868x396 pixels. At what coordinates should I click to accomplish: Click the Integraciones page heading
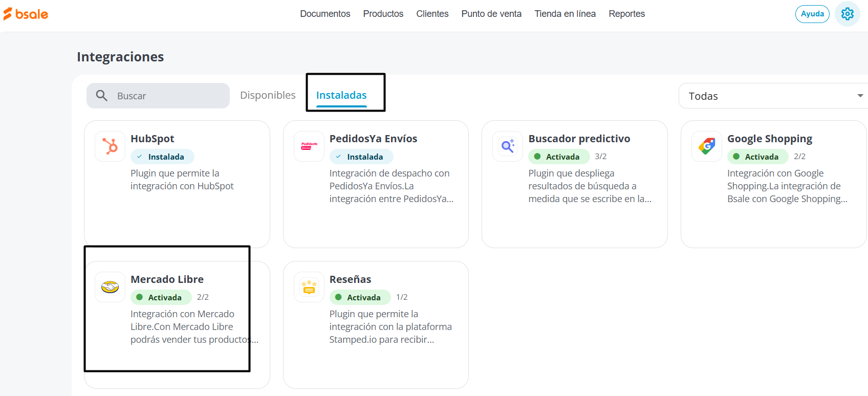click(x=120, y=57)
